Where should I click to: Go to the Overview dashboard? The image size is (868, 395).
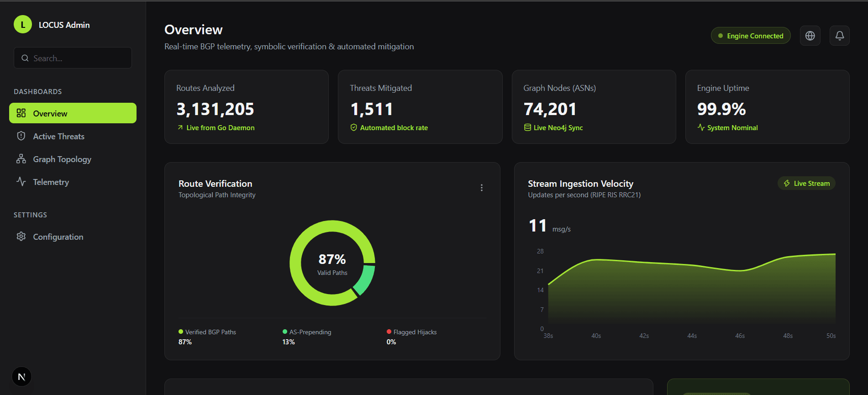point(73,113)
